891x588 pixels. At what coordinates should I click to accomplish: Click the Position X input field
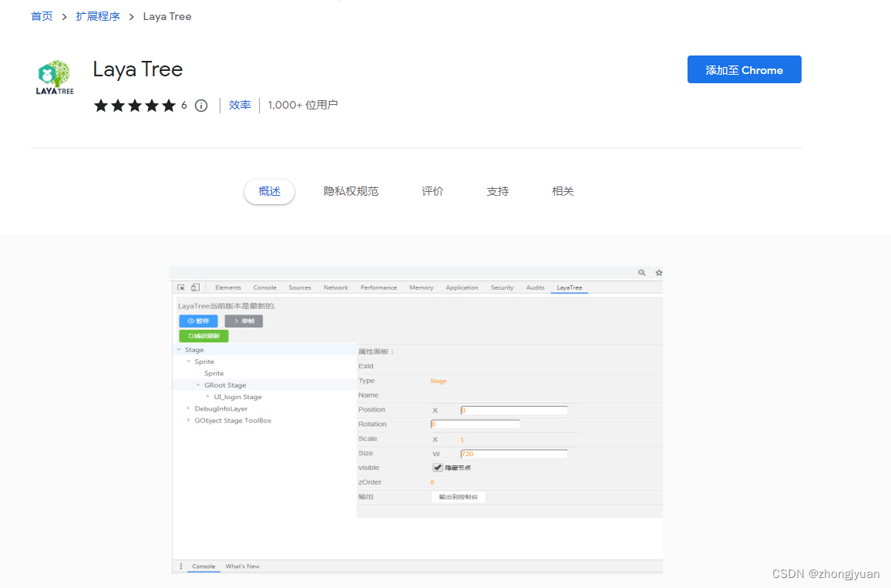[x=513, y=409]
